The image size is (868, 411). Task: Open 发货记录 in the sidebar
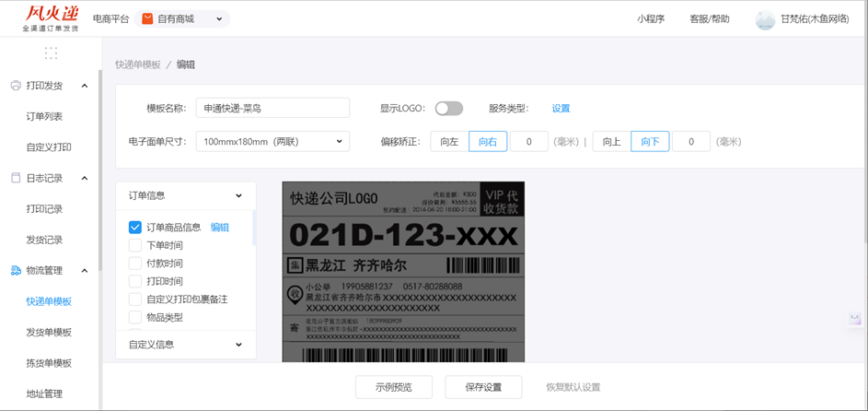[x=44, y=240]
